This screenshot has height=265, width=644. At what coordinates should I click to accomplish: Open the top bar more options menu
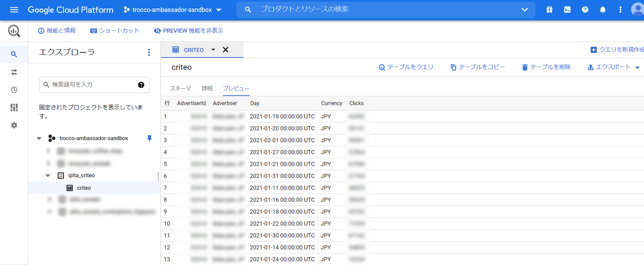click(620, 10)
